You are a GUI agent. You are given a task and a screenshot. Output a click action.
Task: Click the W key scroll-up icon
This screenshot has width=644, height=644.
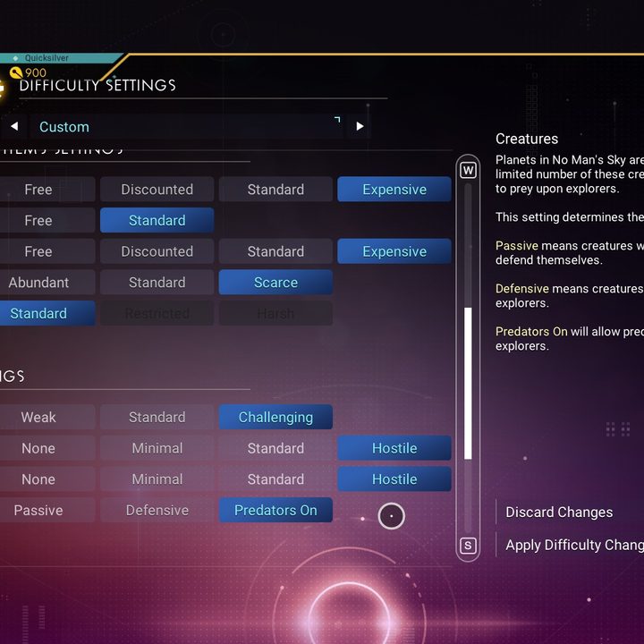point(468,170)
